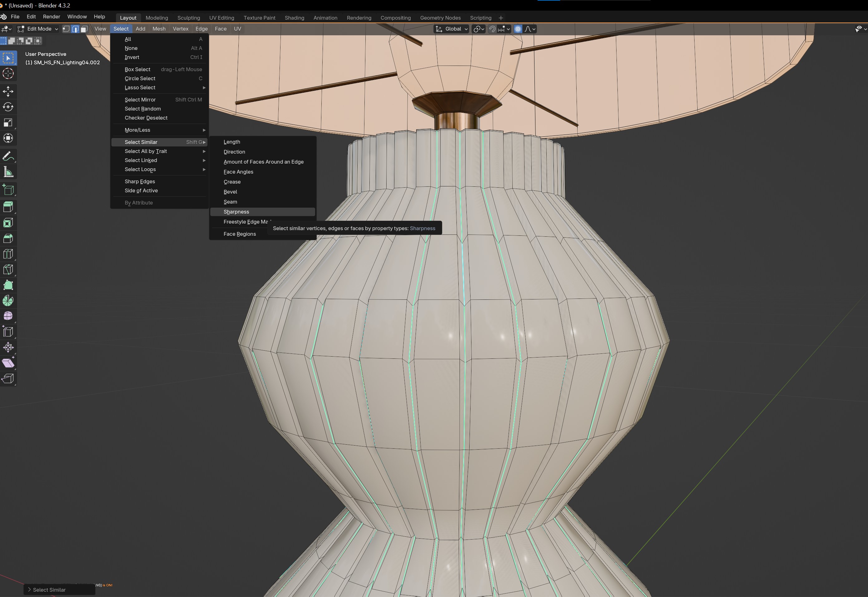
Task: Open the pivot point dropdown
Action: (x=479, y=29)
